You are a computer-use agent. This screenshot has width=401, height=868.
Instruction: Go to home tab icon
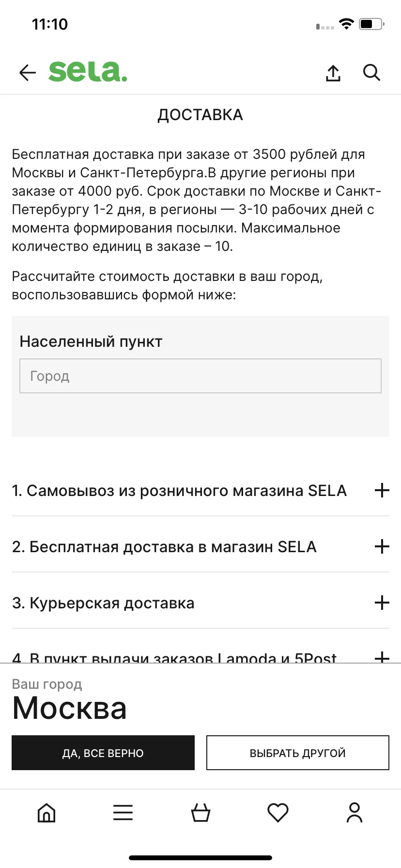(46, 812)
